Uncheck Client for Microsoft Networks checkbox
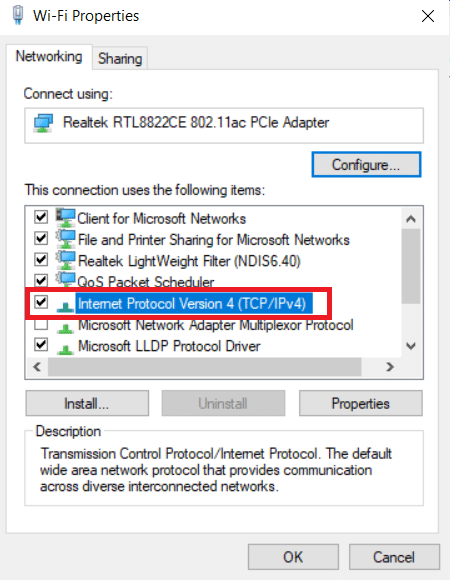This screenshot has height=580, width=450. click(41, 217)
